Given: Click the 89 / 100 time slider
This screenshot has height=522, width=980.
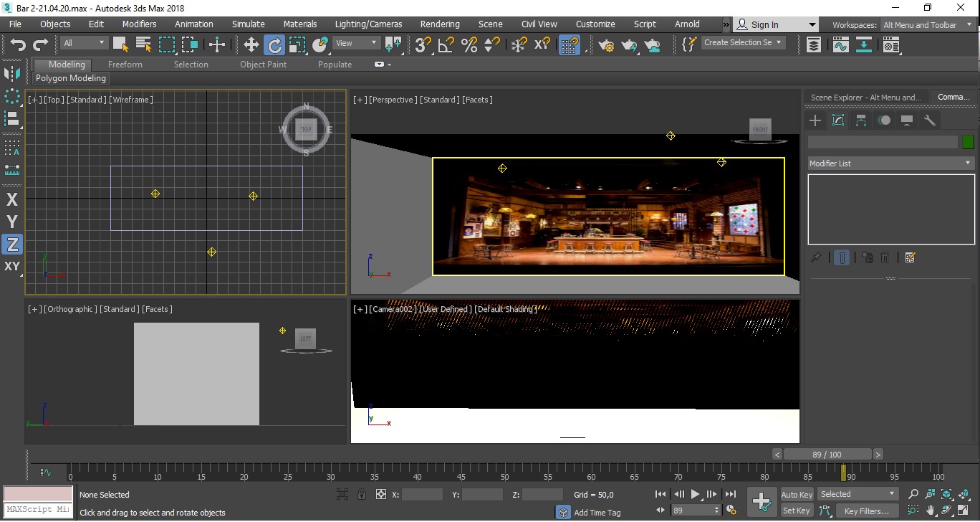Looking at the screenshot, I should click(x=827, y=455).
